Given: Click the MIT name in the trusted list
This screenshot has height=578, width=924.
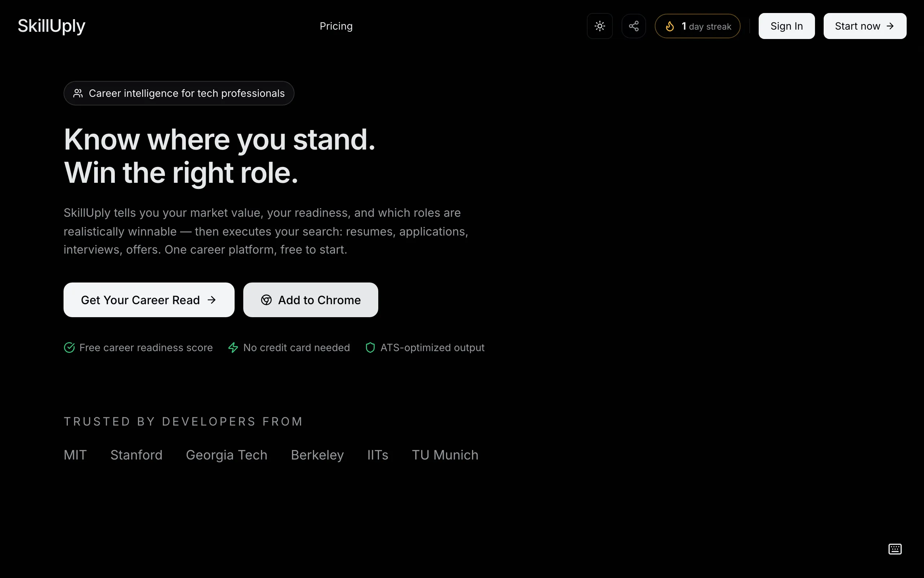Looking at the screenshot, I should coord(75,455).
